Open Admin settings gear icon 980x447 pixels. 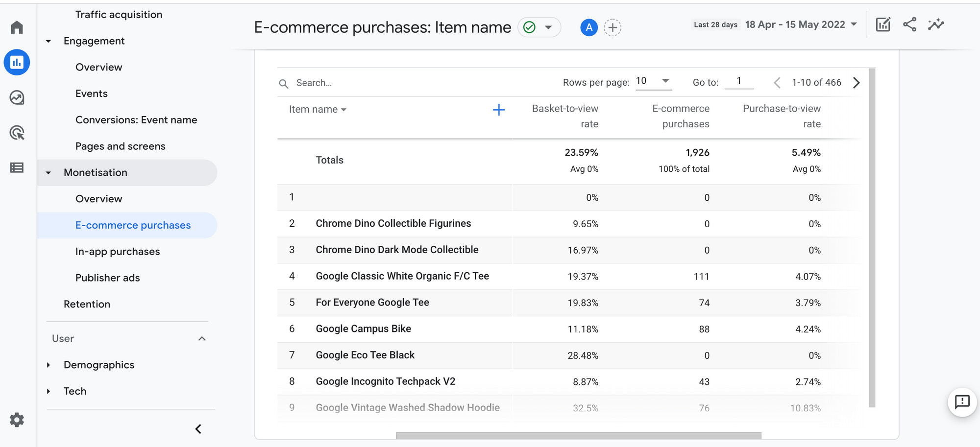tap(17, 420)
